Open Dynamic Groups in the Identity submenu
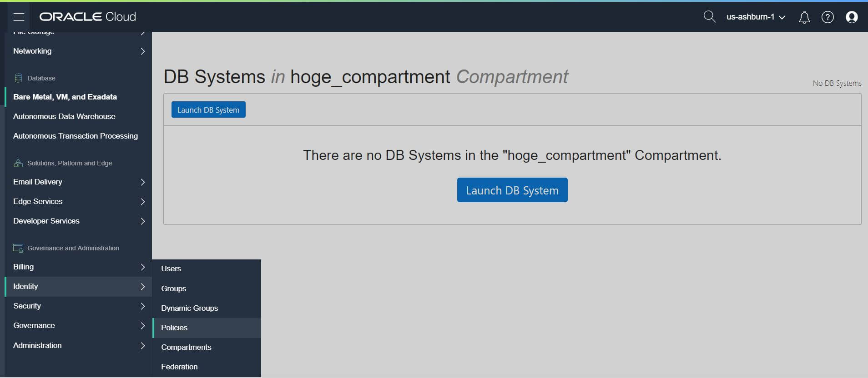The width and height of the screenshot is (868, 378). [189, 308]
